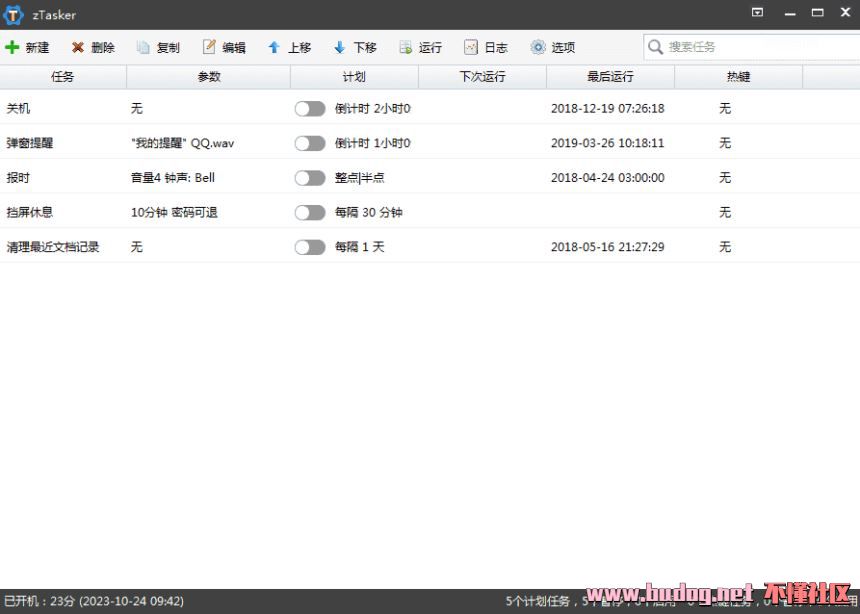Click the 删除 toolbar label
This screenshot has height=614, width=860.
(x=103, y=48)
